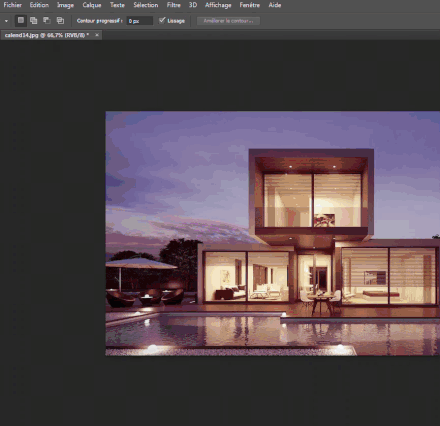
Task: Open the Fenêtre menu
Action: (x=249, y=5)
